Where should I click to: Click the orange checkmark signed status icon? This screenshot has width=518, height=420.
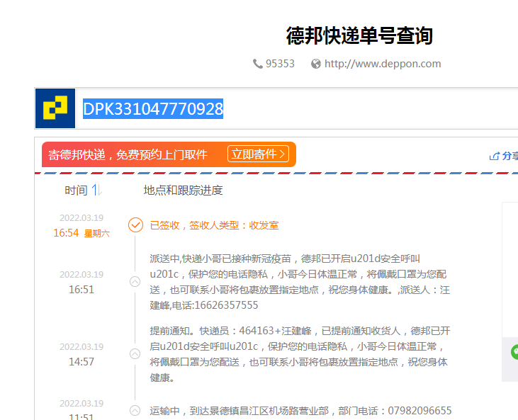click(x=135, y=225)
